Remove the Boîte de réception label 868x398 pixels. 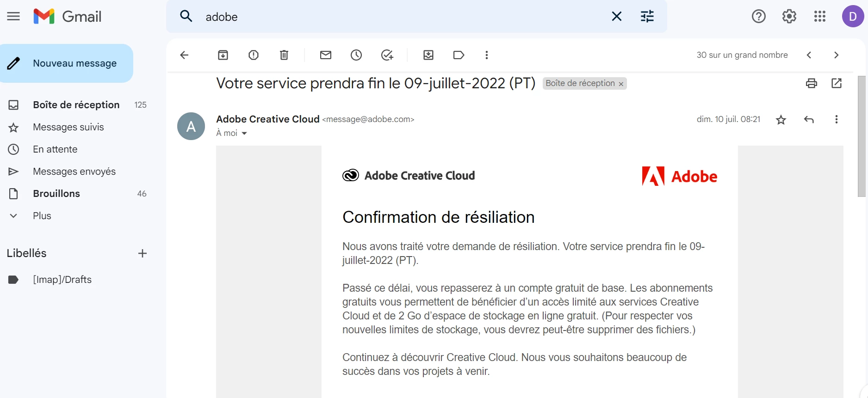coord(621,84)
